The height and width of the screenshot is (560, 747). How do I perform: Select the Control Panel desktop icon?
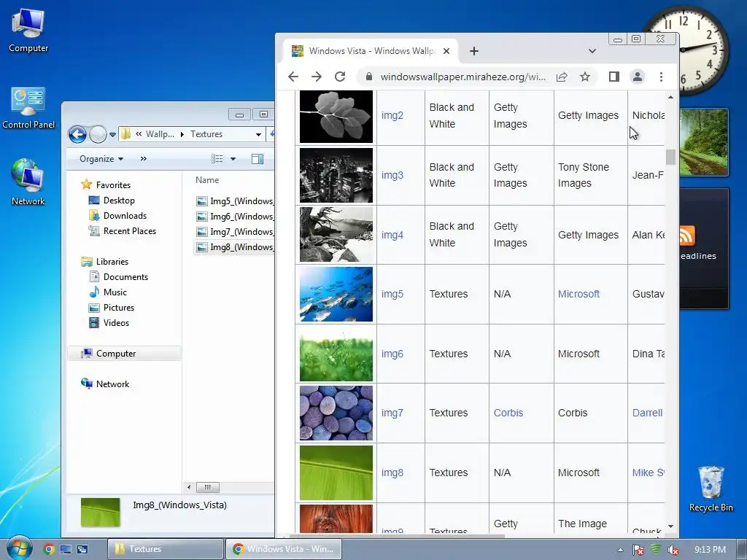[28, 108]
